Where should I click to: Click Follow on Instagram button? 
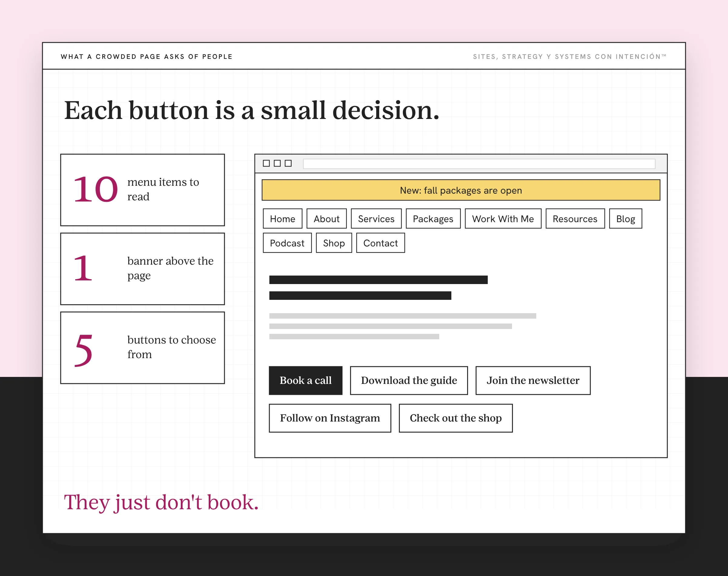pos(330,418)
